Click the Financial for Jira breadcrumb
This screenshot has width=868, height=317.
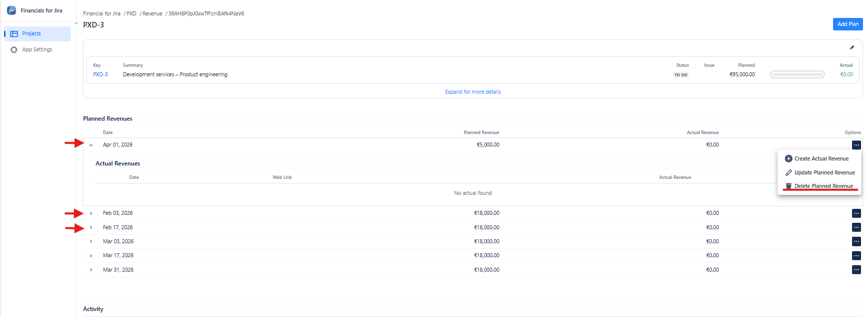point(102,14)
